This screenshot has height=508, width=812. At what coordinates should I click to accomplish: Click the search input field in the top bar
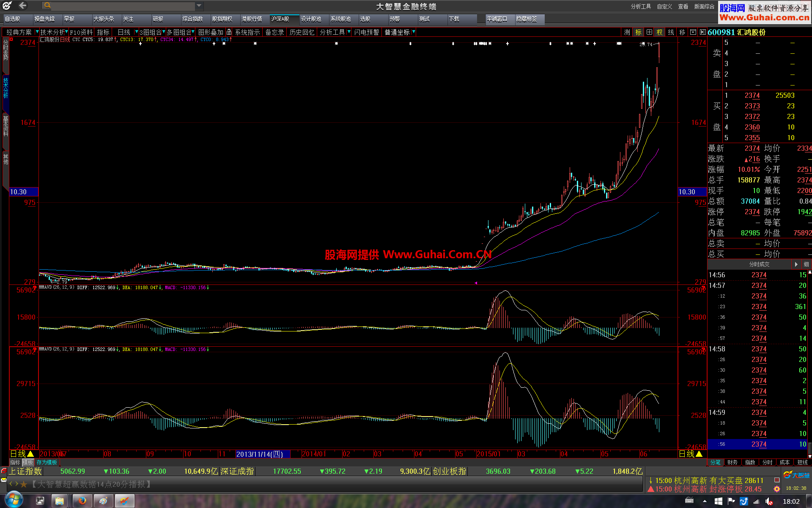[123, 6]
